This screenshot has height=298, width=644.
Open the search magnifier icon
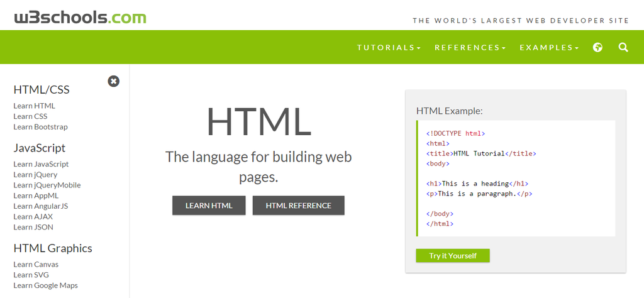click(x=623, y=48)
